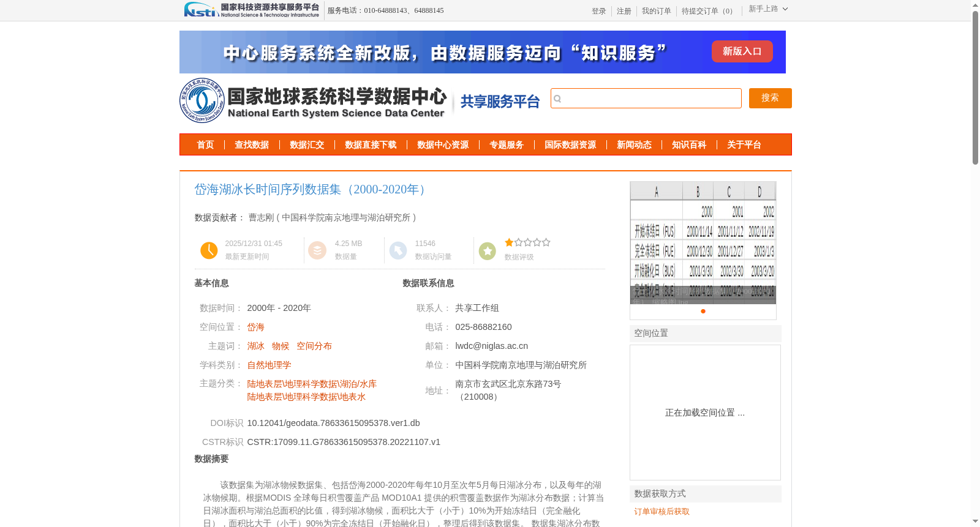Click the 登录 login link

point(599,12)
